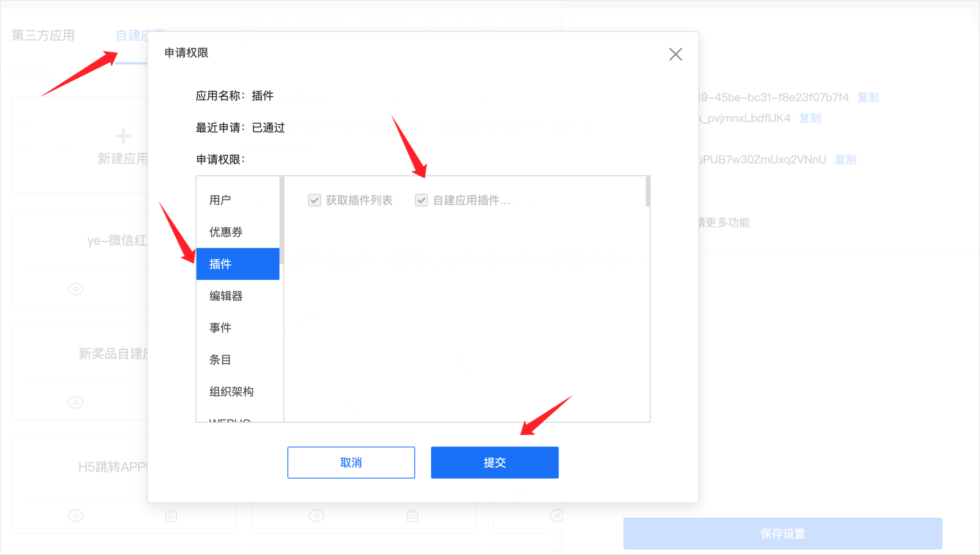Select 优惠券 permission category

point(238,232)
